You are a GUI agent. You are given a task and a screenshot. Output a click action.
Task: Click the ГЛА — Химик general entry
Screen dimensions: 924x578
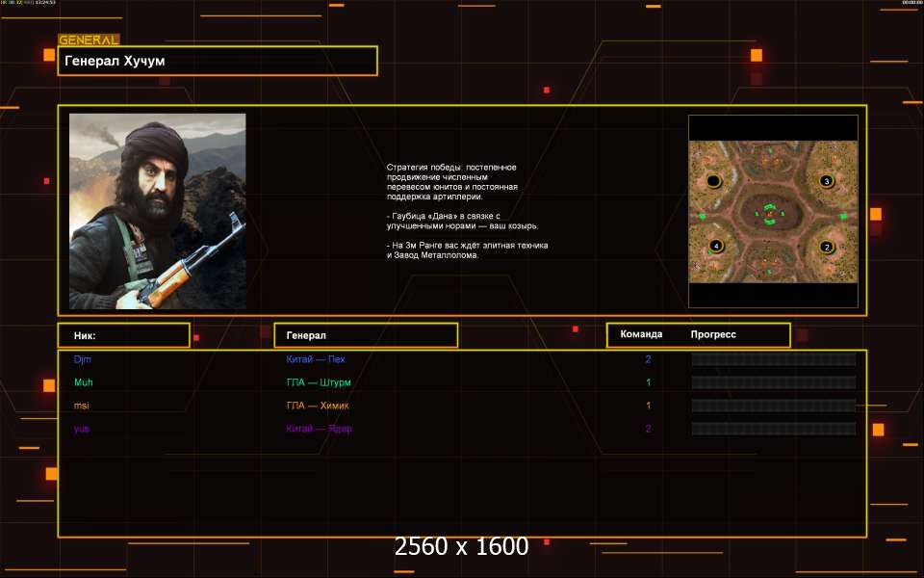coord(318,406)
